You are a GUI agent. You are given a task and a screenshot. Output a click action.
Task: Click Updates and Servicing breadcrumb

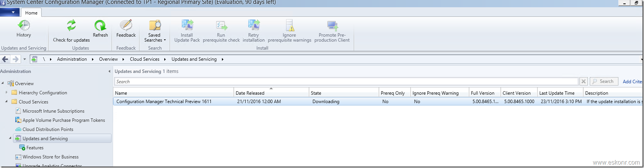pyautogui.click(x=194, y=59)
